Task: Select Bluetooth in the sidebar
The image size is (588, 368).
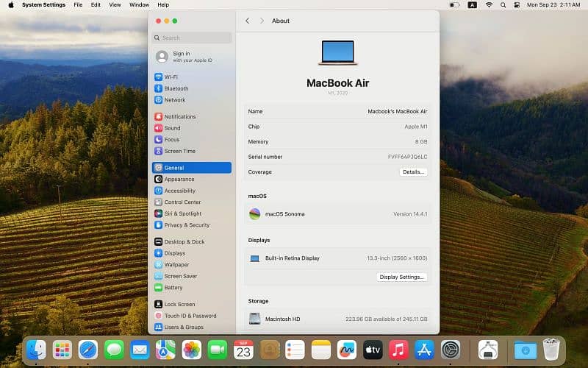Action: [176, 88]
